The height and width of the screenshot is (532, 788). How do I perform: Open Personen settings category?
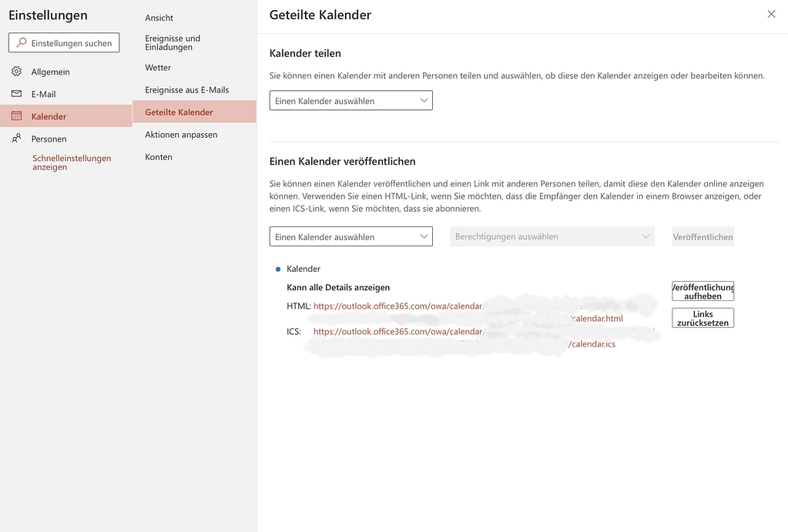[65, 139]
